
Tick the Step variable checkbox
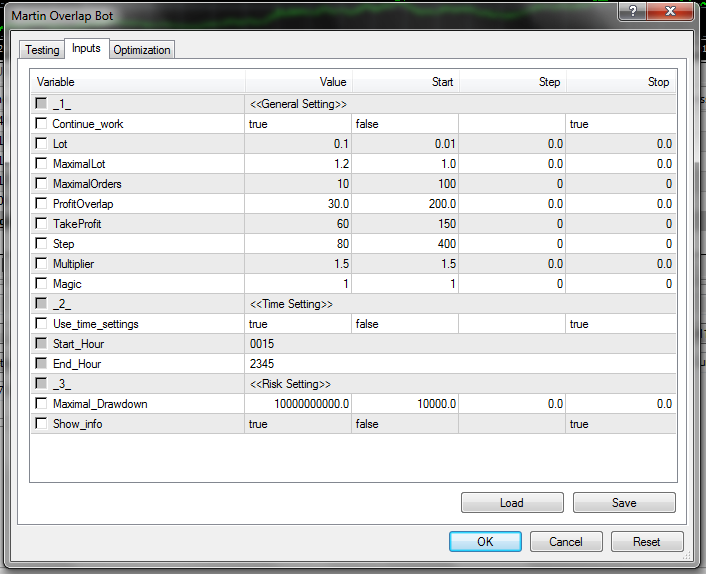point(41,243)
